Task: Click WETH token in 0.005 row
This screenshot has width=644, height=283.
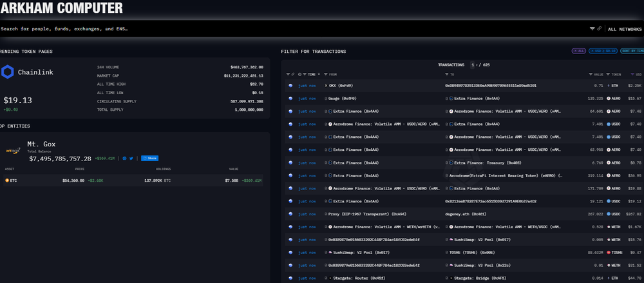Action: [615, 239]
